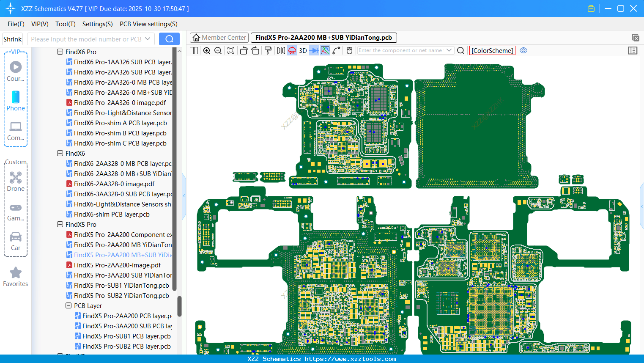
Task: Open the Game console category
Action: pyautogui.click(x=16, y=212)
